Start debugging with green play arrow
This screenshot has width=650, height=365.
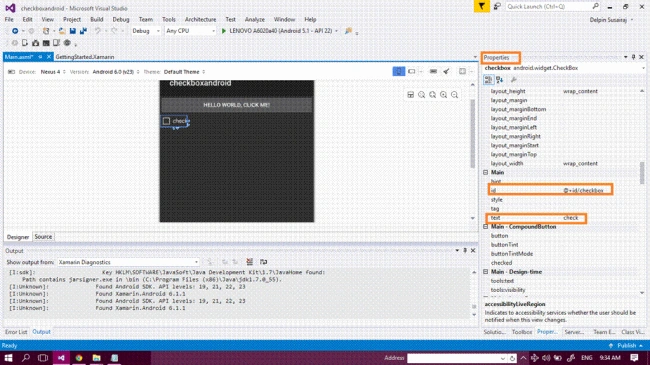pyautogui.click(x=223, y=31)
